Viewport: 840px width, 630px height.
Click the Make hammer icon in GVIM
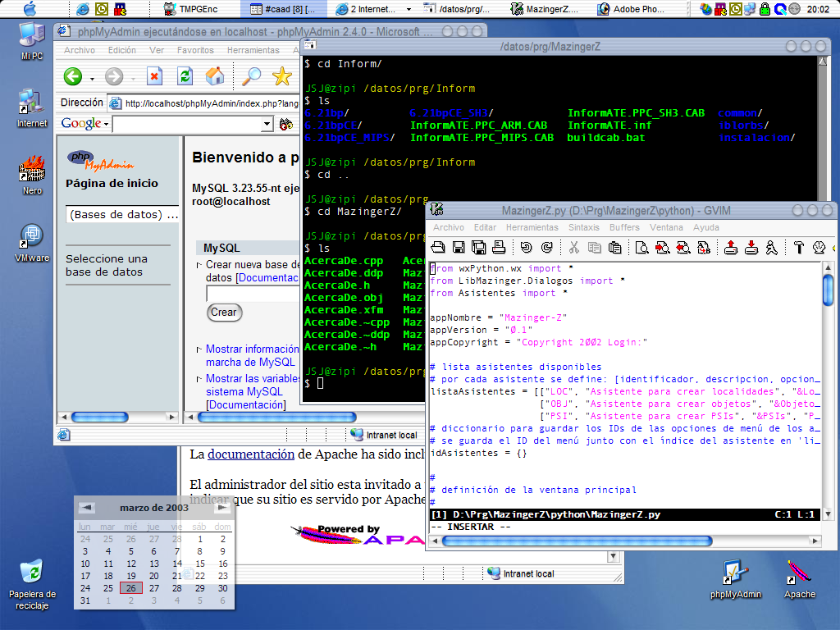(x=799, y=247)
